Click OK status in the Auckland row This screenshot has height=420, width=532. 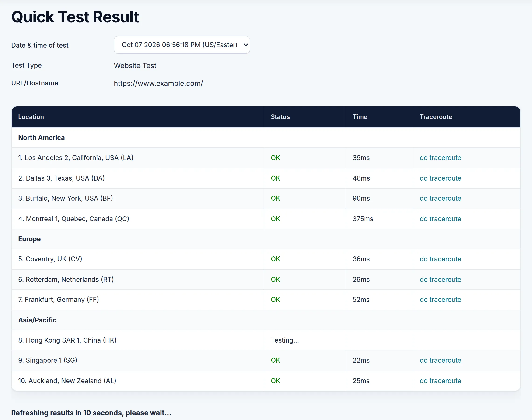275,381
